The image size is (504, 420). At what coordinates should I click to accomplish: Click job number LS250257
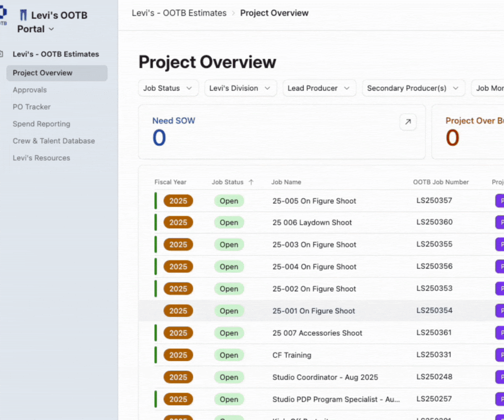coord(434,399)
